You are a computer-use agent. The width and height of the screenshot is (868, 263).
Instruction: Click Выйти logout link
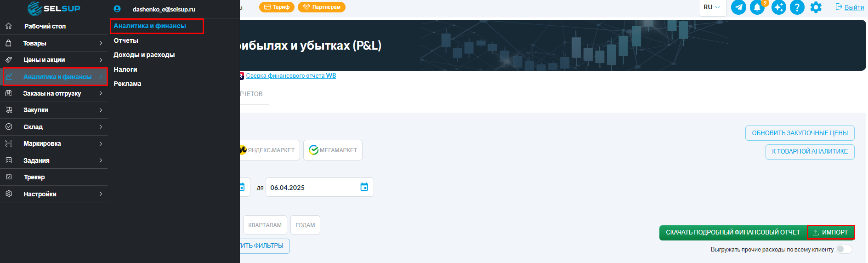coord(850,7)
